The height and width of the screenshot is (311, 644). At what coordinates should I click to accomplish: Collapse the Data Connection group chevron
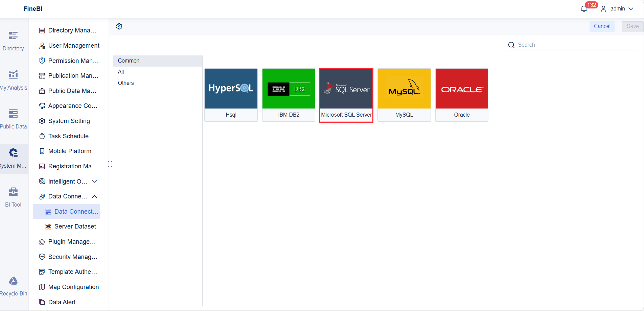coord(95,196)
